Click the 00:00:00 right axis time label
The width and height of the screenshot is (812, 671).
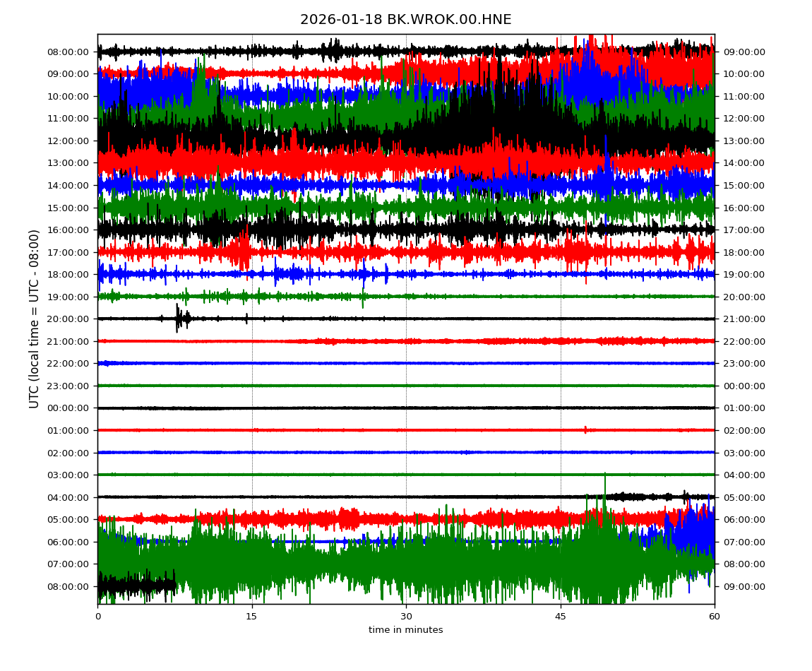pyautogui.click(x=744, y=386)
